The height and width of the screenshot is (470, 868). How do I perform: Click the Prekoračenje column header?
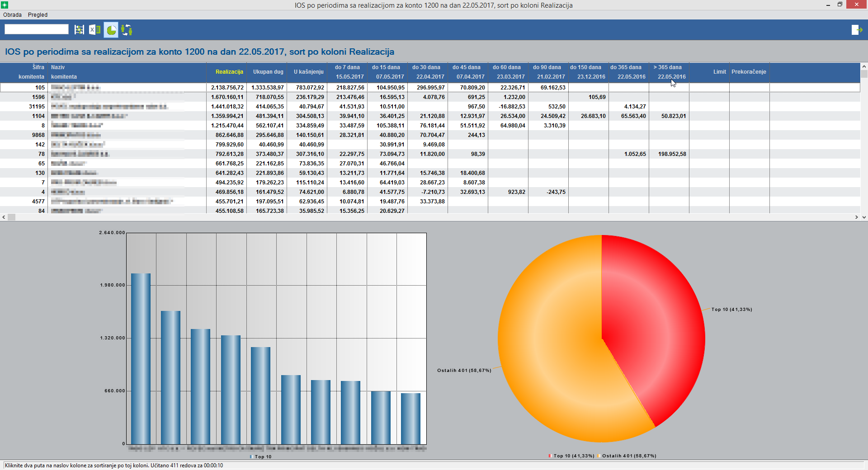749,72
